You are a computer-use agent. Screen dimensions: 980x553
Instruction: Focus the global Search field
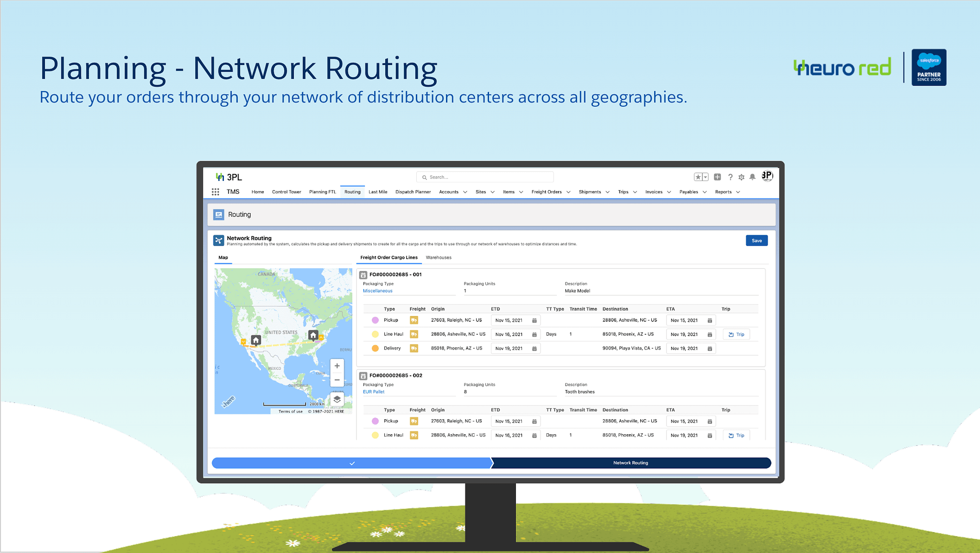[485, 177]
